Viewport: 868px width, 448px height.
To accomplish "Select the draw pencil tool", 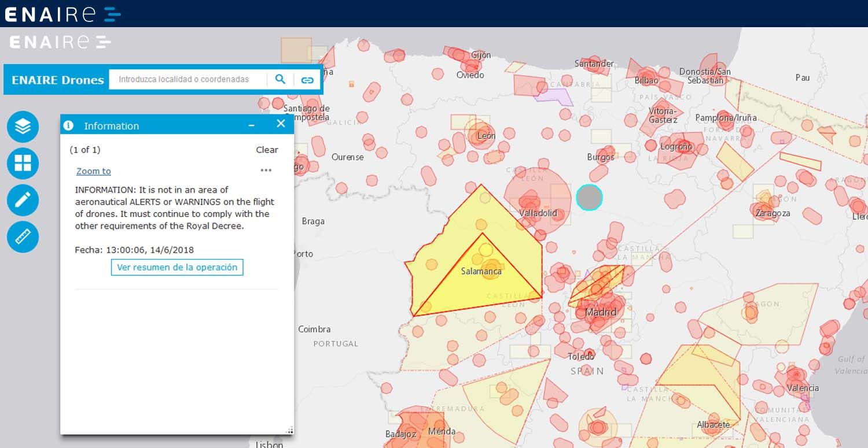I will tap(23, 200).
